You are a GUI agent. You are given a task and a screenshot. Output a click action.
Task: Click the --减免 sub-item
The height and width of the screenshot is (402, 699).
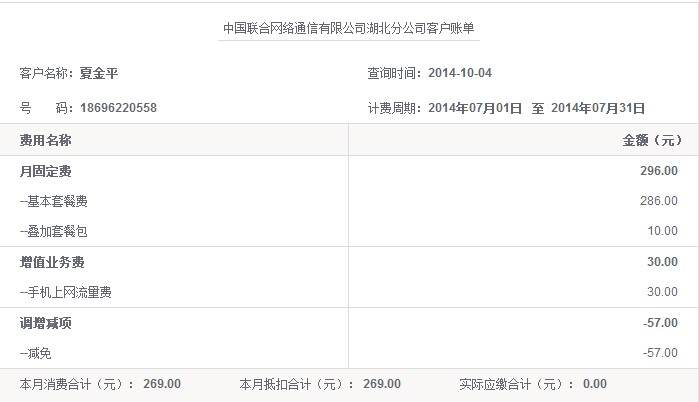[x=40, y=353]
